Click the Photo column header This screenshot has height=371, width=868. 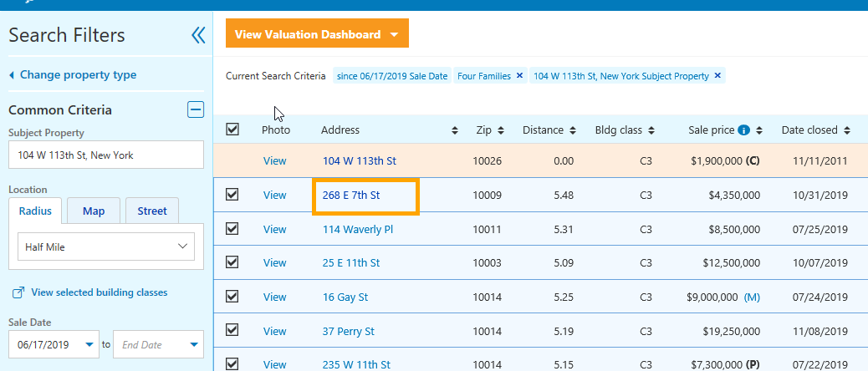tap(276, 130)
